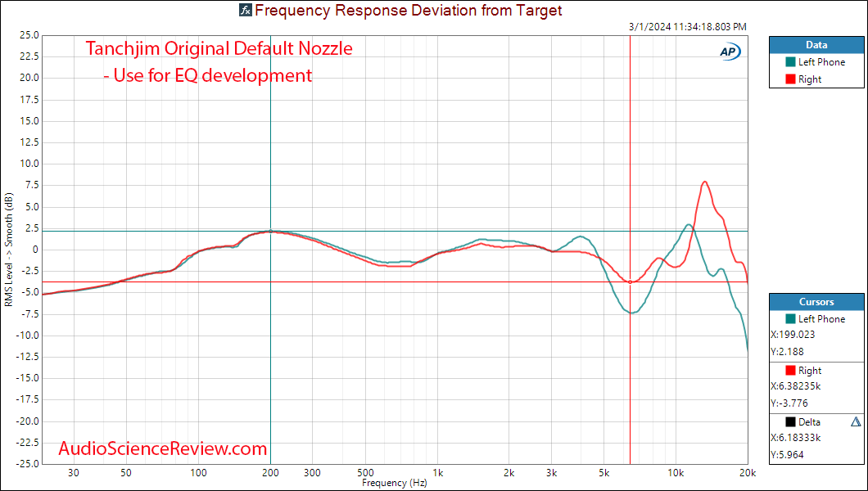The width and height of the screenshot is (868, 491).
Task: Click the teal trace minimum near 6.5 kHz
Action: 631,313
